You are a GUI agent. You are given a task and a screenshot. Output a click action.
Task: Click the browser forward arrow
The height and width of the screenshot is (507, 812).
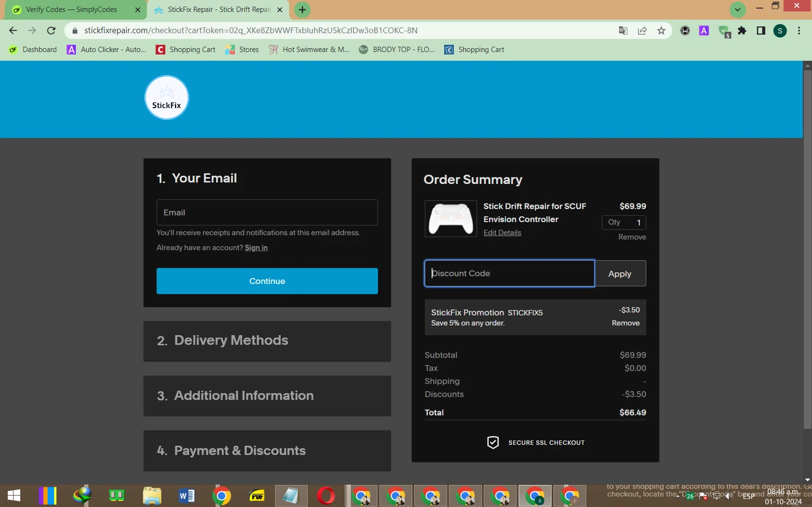tap(32, 30)
